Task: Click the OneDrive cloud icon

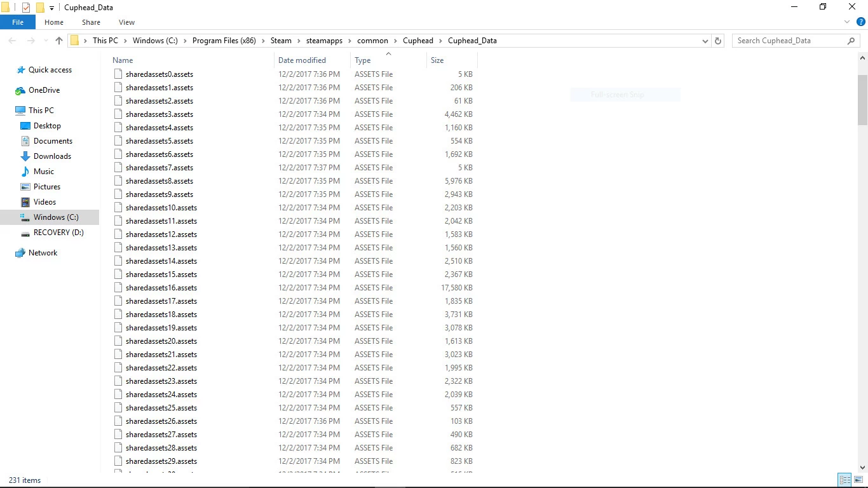Action: [20, 90]
